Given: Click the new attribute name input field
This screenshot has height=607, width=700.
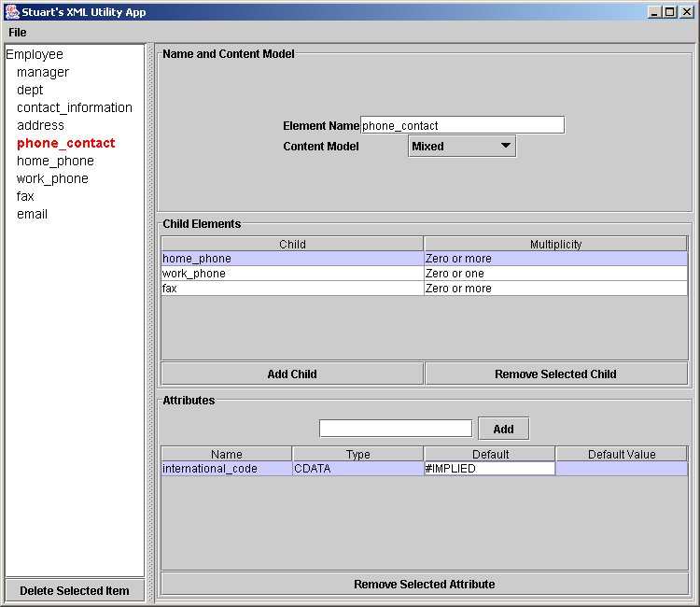Looking at the screenshot, I should 395,429.
